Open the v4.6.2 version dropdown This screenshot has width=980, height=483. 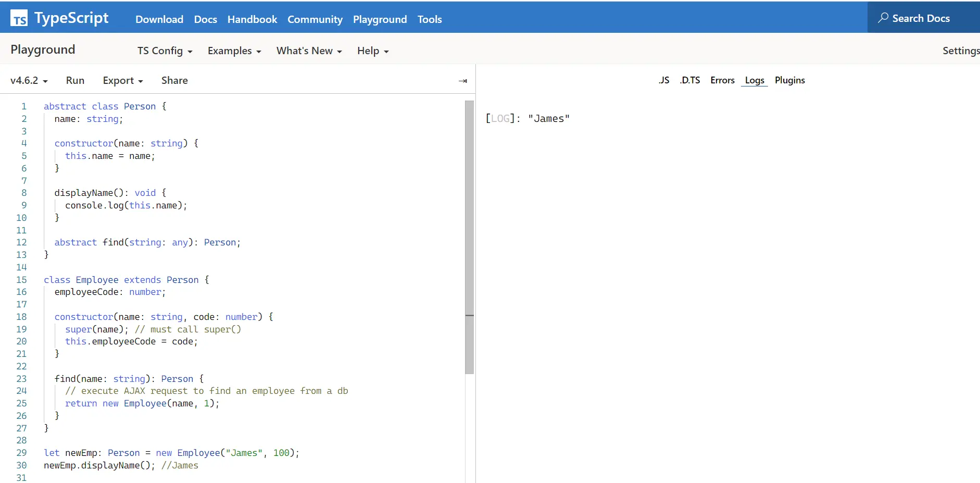[x=28, y=80]
